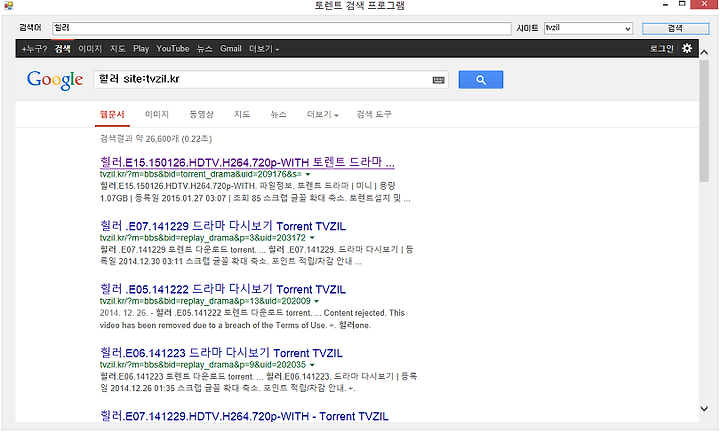Expand the 더보기 dropdown under search tabs
The width and height of the screenshot is (720, 432).
click(x=322, y=114)
